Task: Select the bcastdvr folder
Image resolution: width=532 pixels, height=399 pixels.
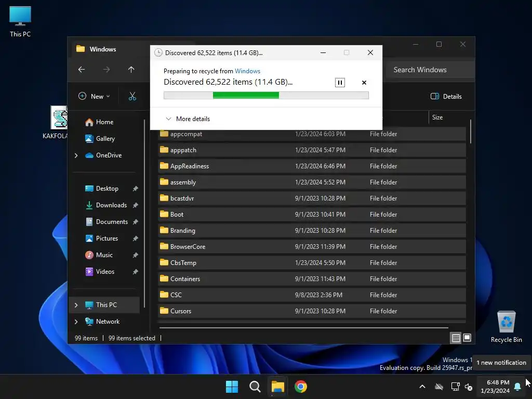Action: (312, 198)
